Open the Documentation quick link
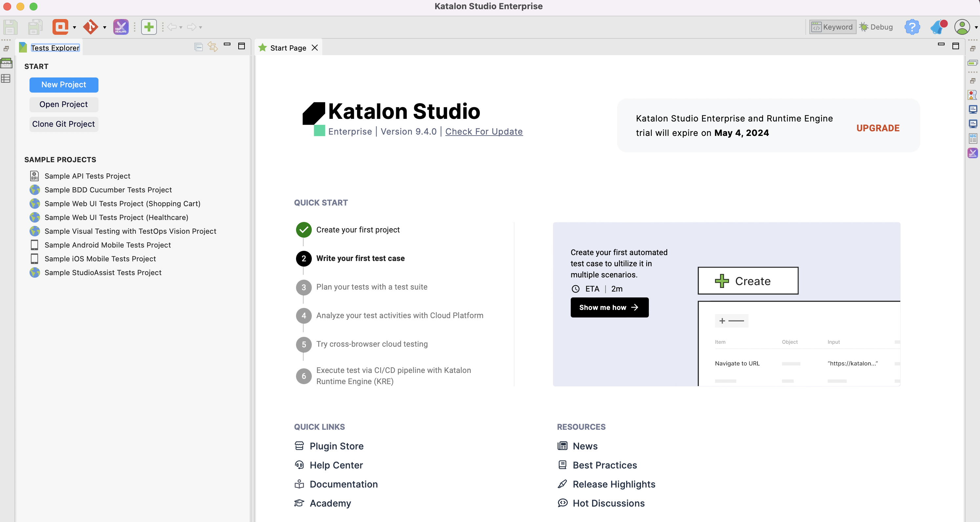This screenshot has height=522, width=980. pyautogui.click(x=336, y=484)
